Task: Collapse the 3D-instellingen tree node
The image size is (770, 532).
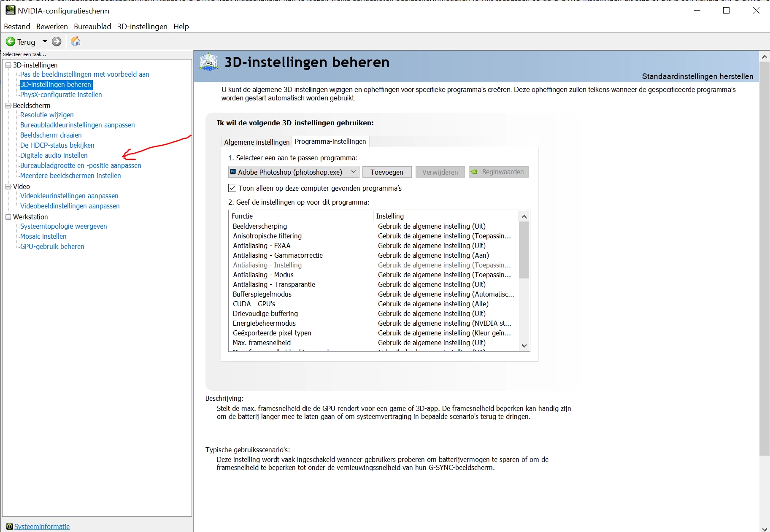Action: click(x=8, y=65)
